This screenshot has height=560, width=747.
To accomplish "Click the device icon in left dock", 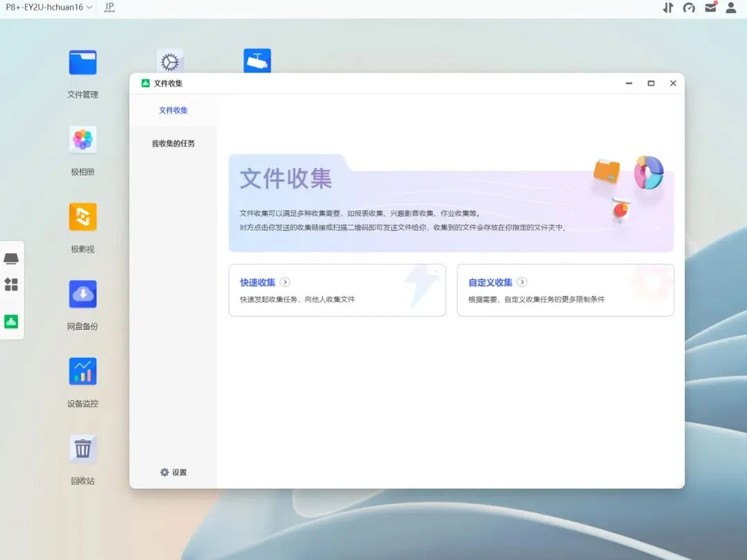I will [x=11, y=259].
